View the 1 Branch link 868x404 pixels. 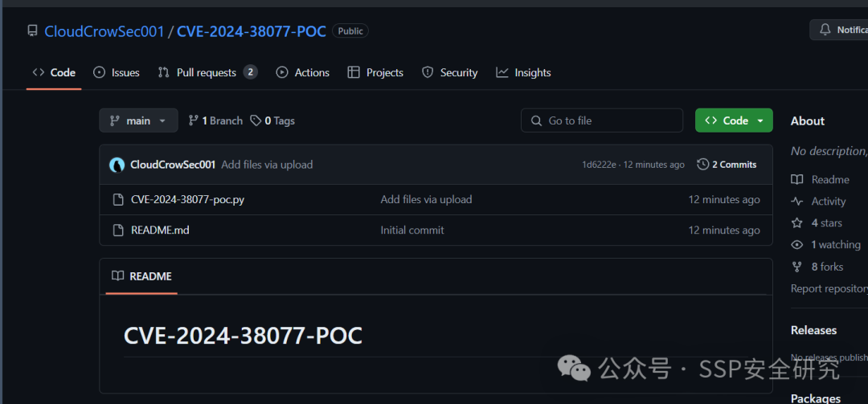point(215,120)
